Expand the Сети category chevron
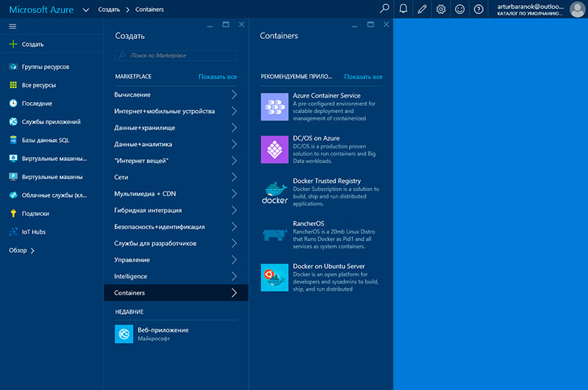Screen dimensions: 588x390 [234, 177]
